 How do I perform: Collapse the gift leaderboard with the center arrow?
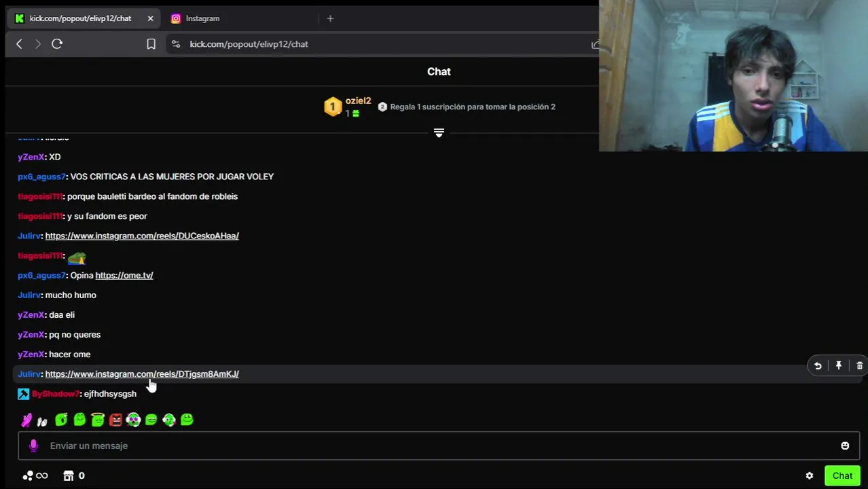click(x=439, y=133)
